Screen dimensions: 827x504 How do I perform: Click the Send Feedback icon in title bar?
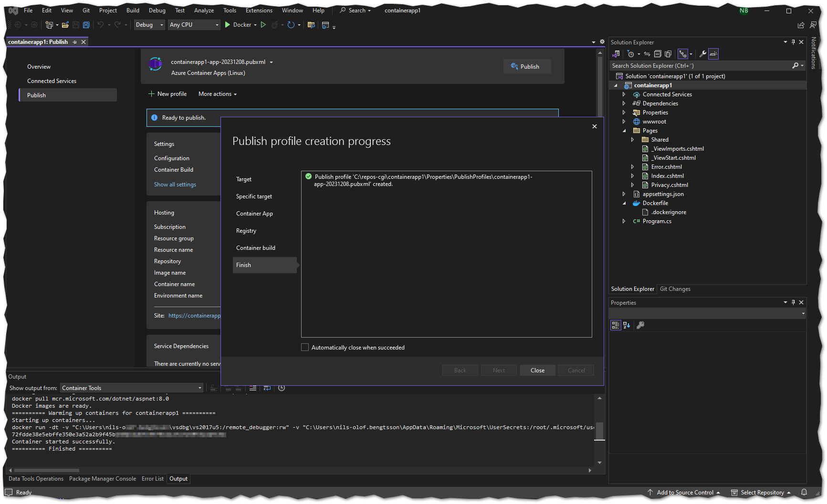813,25
